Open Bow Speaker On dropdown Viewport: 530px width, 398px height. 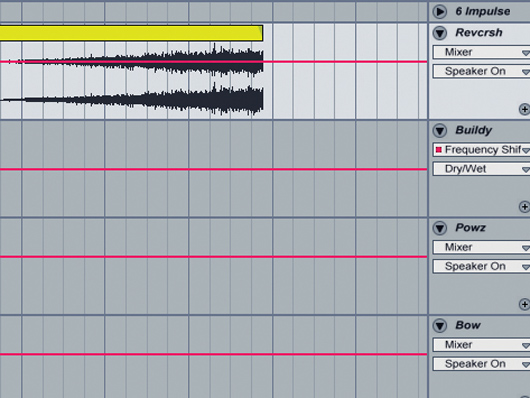coord(481,364)
